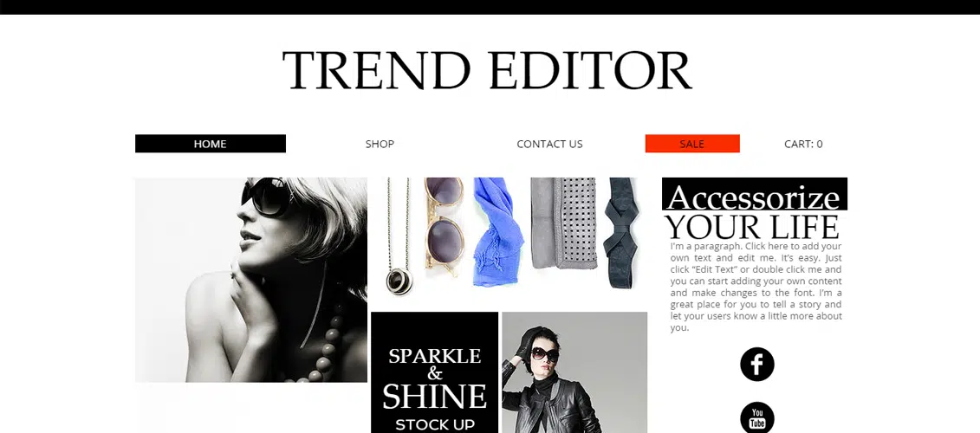Viewport: 980px width, 433px height.
Task: Open the CART: 0 link
Action: point(803,144)
